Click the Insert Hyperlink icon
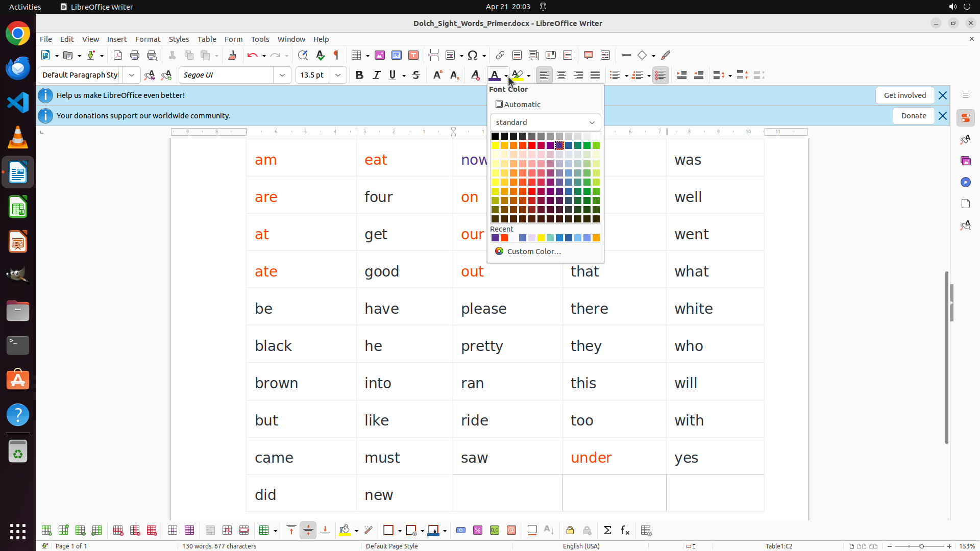Screen dimensions: 980x551 pos(500,55)
